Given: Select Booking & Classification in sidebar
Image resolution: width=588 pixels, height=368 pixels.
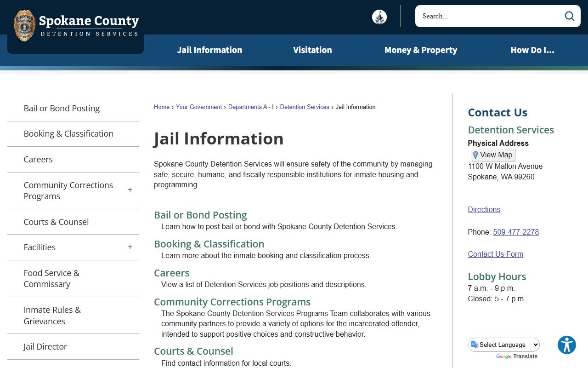Looking at the screenshot, I should click(68, 134).
